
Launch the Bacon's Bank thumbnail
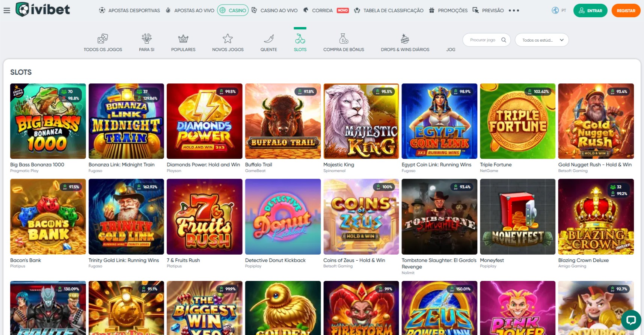tap(48, 217)
